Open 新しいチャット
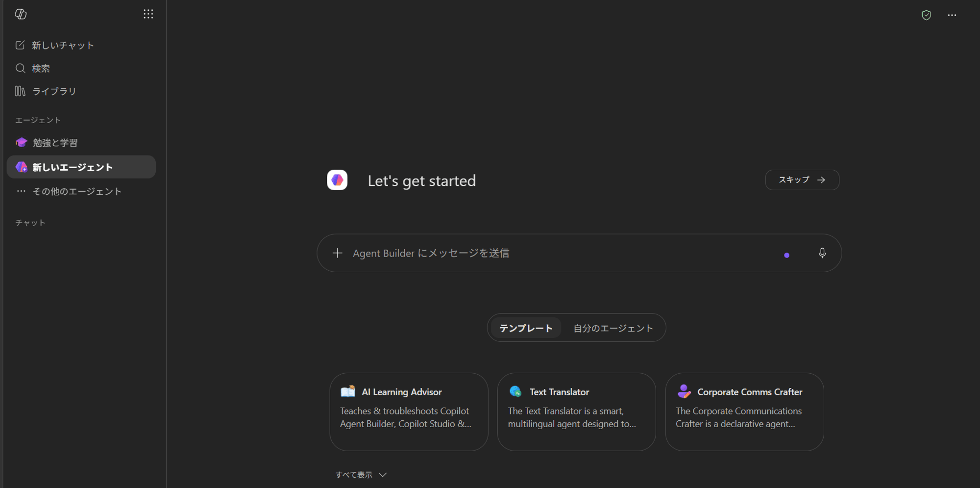Image resolution: width=980 pixels, height=488 pixels. pos(81,45)
